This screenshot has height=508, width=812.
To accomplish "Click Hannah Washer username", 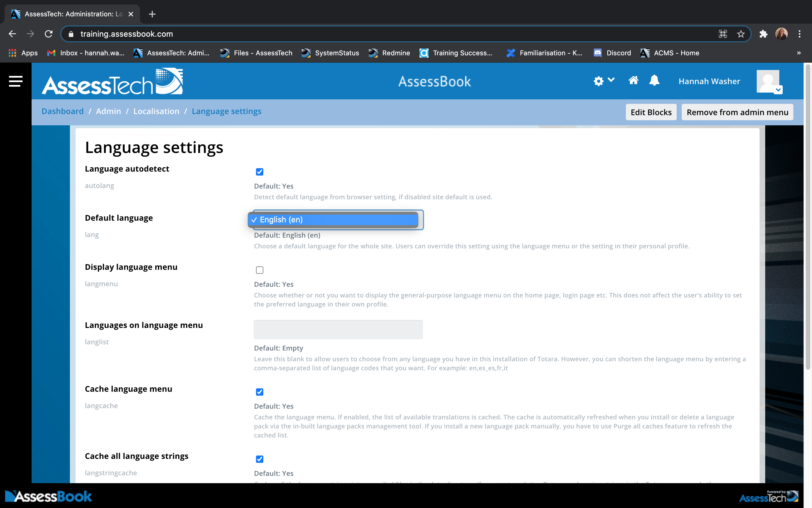I will point(709,81).
